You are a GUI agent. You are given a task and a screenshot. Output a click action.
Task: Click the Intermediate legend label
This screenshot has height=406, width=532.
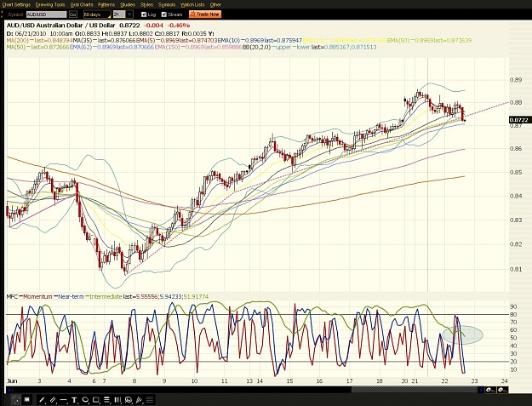tap(106, 297)
